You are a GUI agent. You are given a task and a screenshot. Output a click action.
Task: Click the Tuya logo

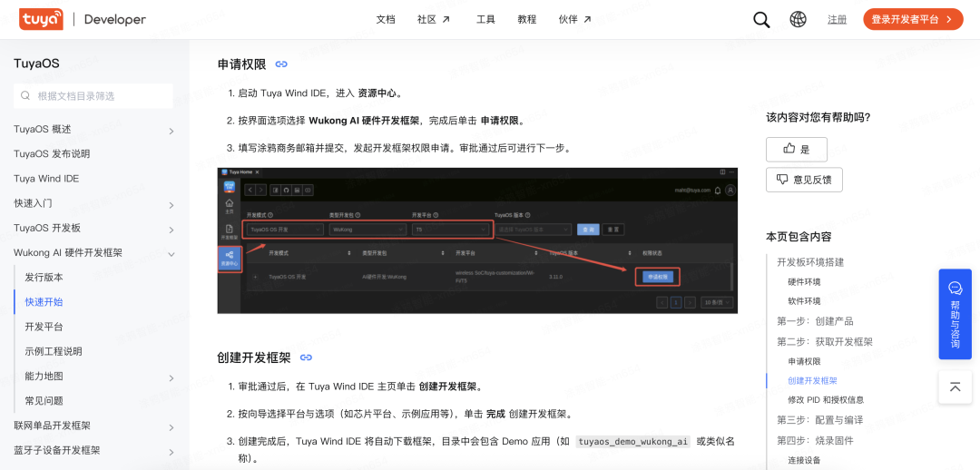(41, 19)
